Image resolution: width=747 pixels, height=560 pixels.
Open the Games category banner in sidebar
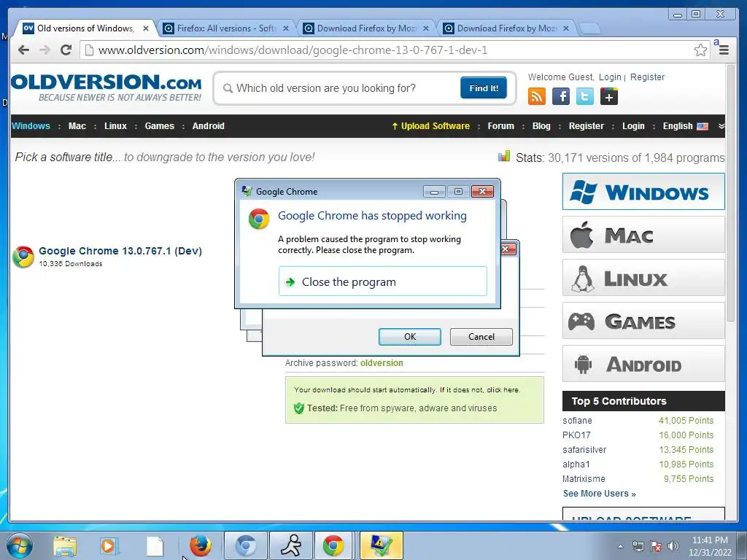pyautogui.click(x=643, y=321)
